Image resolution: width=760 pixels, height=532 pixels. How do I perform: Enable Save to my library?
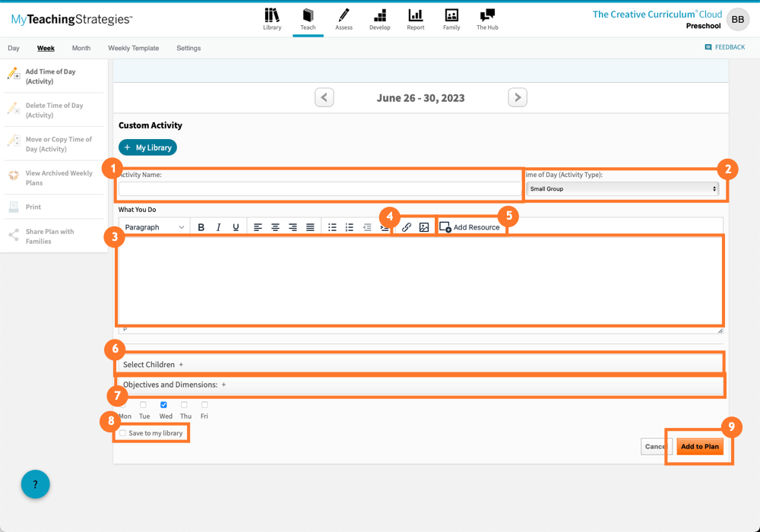(x=122, y=432)
